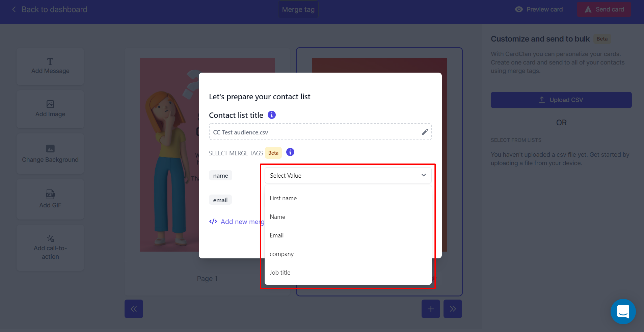Click the Merge tag button in the header

[298, 9]
